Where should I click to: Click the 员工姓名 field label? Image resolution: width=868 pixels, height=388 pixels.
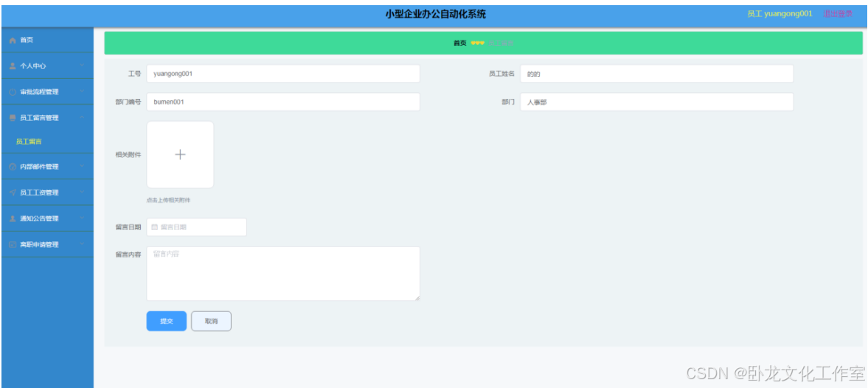501,74
